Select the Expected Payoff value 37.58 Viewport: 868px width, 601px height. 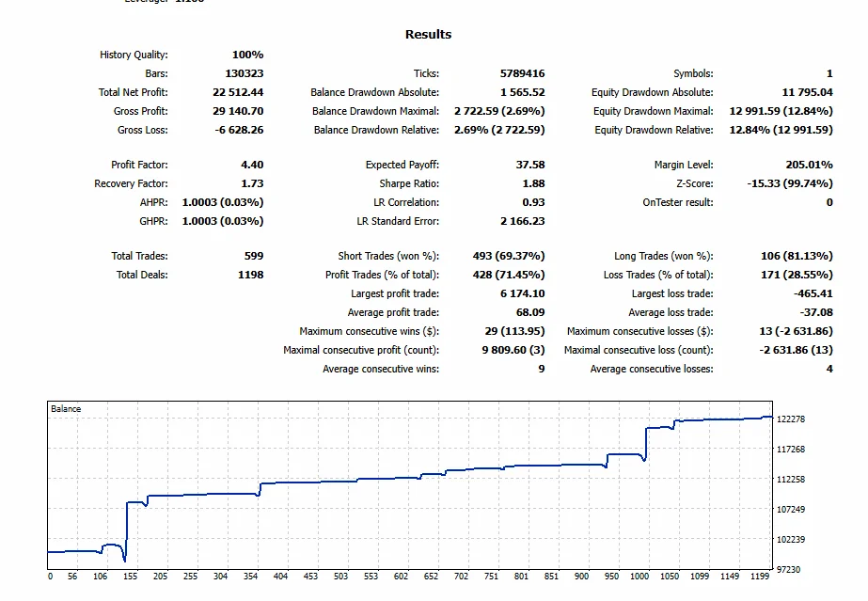click(529, 165)
